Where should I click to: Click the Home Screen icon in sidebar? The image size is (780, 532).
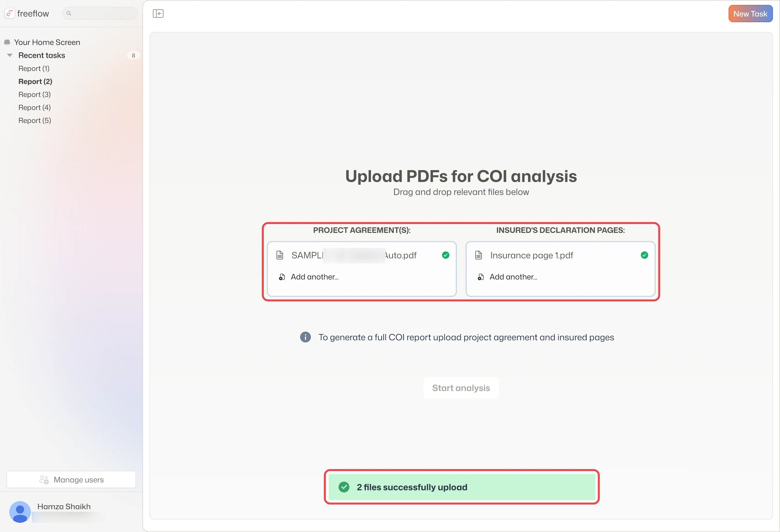click(7, 42)
